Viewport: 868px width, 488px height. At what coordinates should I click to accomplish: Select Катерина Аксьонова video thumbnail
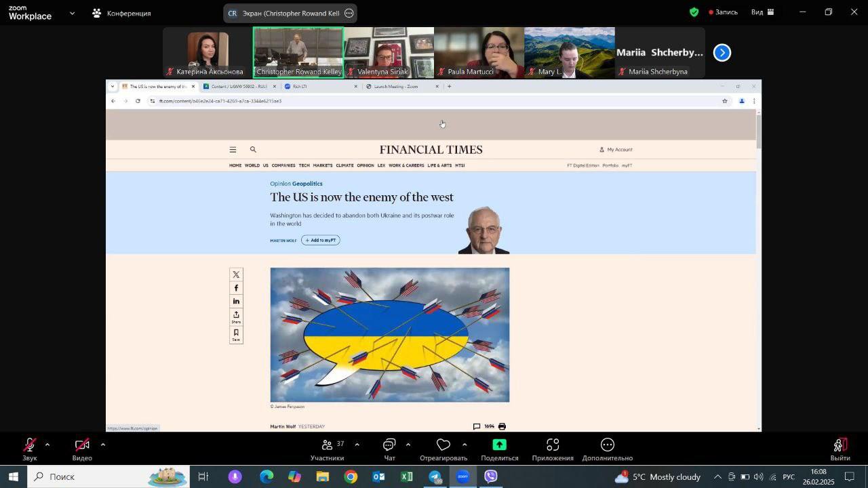point(208,53)
